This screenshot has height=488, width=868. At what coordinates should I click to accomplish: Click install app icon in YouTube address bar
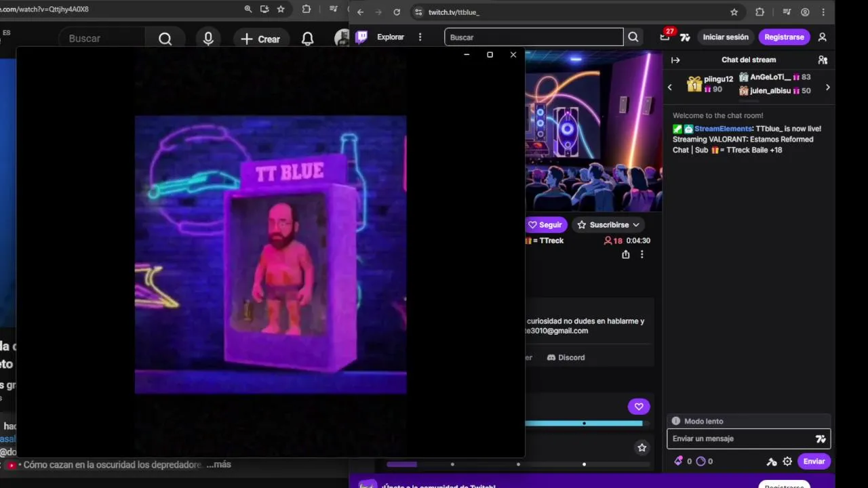(264, 9)
